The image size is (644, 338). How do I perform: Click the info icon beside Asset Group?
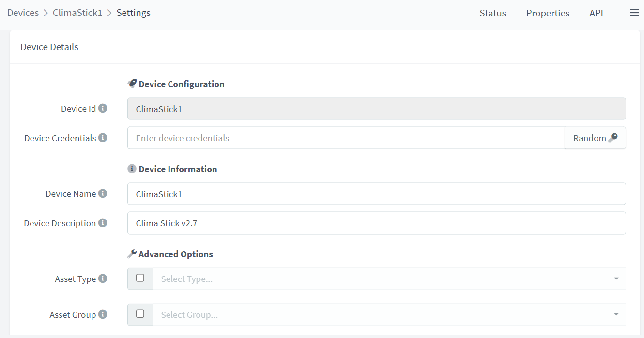pos(103,314)
